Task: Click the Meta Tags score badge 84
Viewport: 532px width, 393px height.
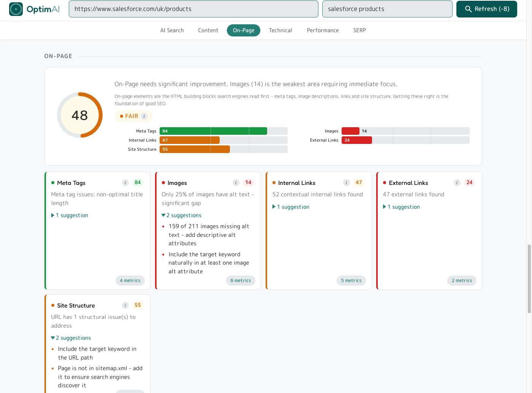Action: click(x=138, y=183)
